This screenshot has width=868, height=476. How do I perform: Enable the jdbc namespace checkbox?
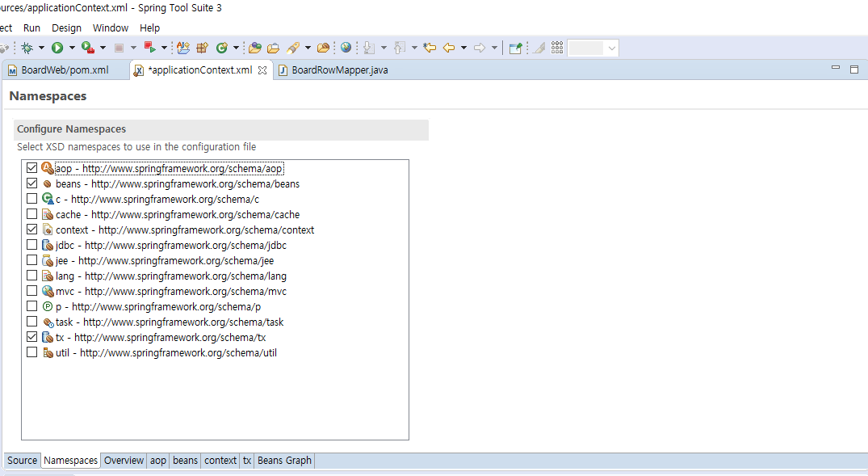[x=32, y=244]
